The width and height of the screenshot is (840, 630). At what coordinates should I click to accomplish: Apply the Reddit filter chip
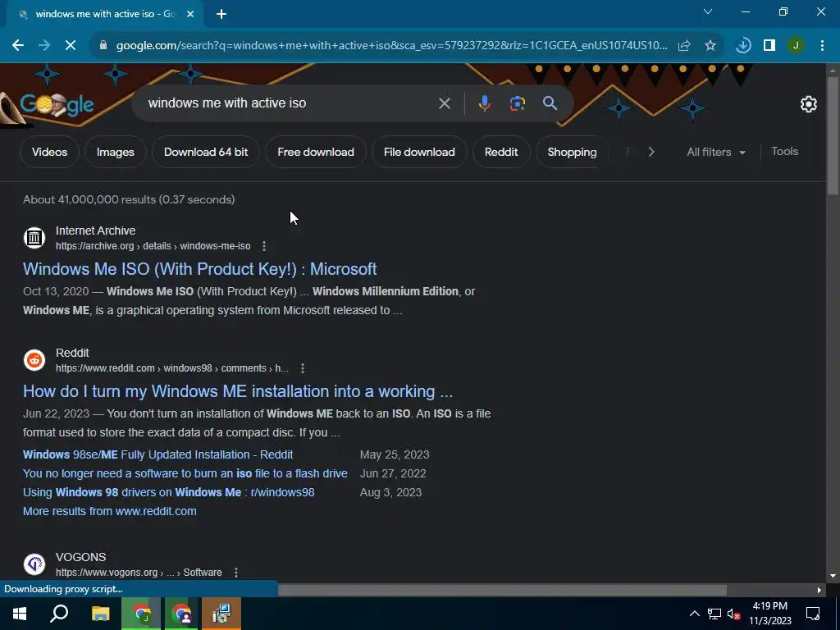(501, 152)
